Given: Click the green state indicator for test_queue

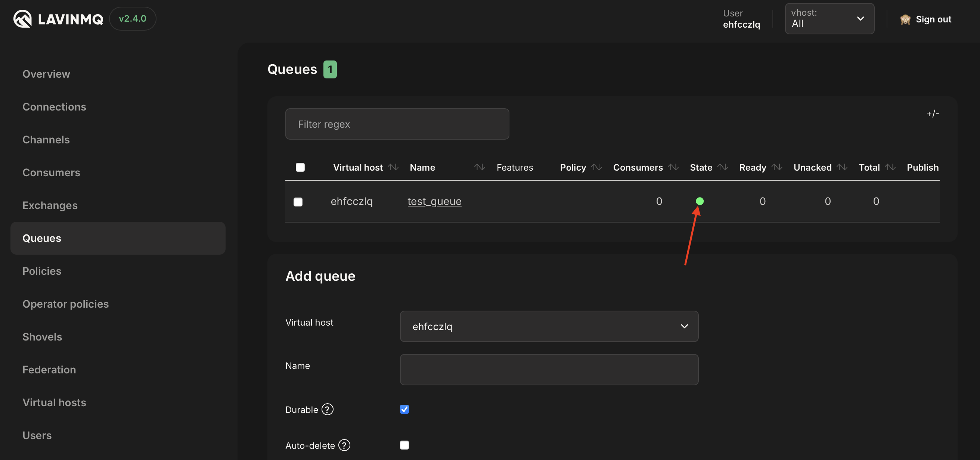Looking at the screenshot, I should [x=700, y=201].
